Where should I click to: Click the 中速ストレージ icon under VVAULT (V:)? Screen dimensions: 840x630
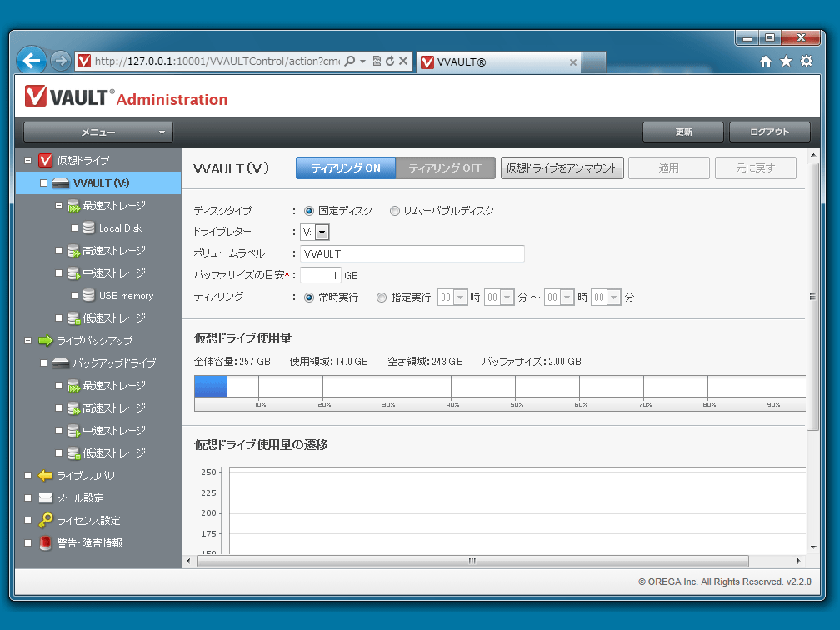pos(73,273)
